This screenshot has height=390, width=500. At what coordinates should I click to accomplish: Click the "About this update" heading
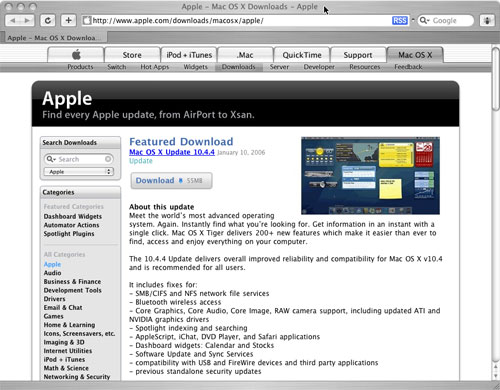(161, 207)
